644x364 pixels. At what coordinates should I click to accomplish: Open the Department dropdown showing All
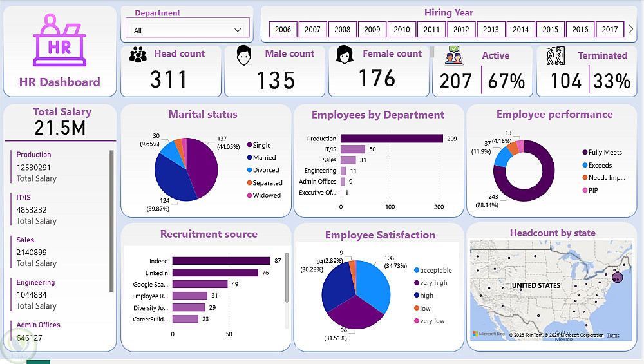(x=187, y=30)
